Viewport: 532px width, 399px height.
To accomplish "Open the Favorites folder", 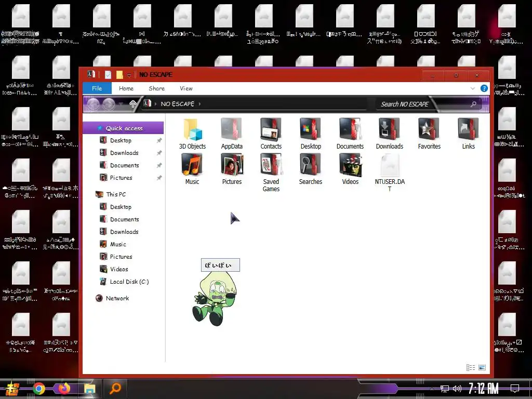I will [x=429, y=134].
